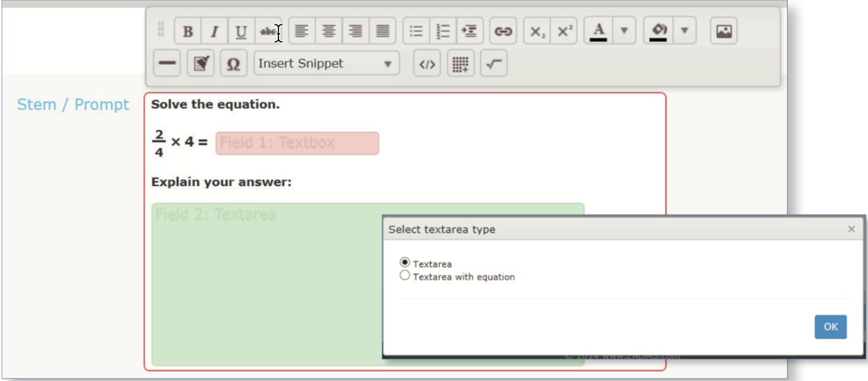Insert a table grid
The image size is (868, 381).
(460, 63)
